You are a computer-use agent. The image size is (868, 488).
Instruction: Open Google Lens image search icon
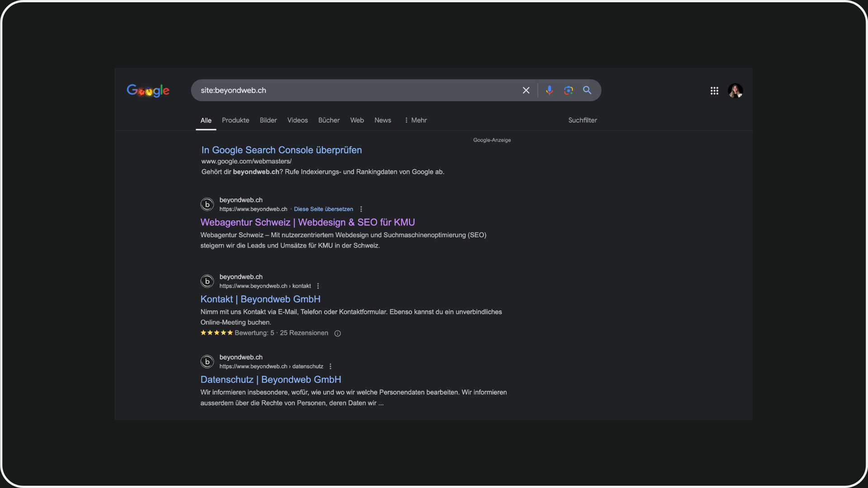tap(568, 90)
